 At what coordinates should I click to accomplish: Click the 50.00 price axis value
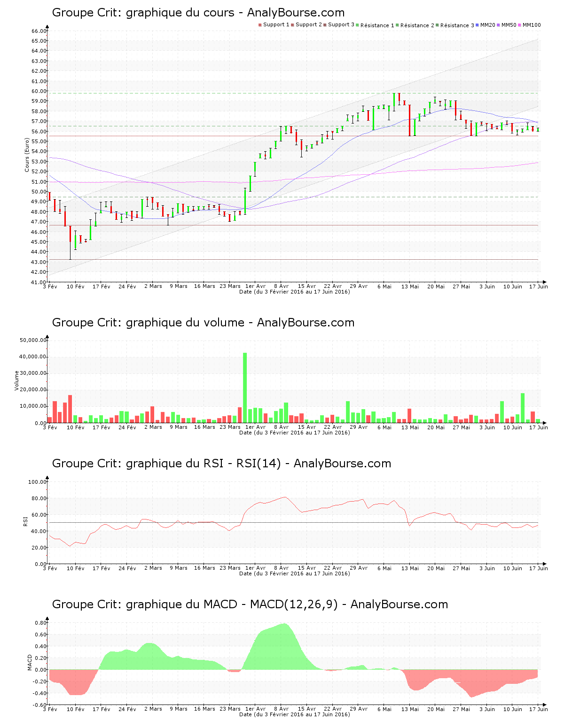pyautogui.click(x=39, y=192)
